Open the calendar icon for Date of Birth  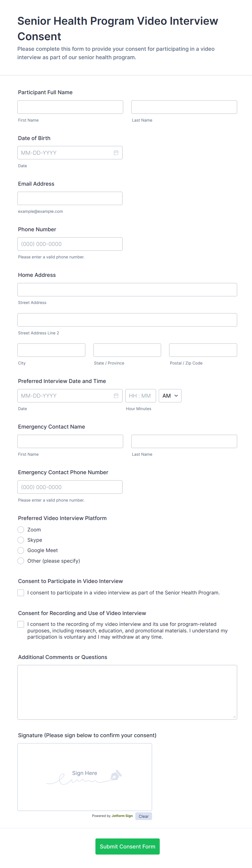pos(116,152)
